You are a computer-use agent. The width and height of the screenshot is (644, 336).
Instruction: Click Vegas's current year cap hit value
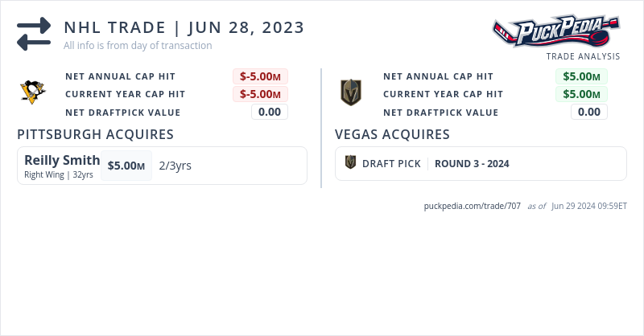(581, 94)
